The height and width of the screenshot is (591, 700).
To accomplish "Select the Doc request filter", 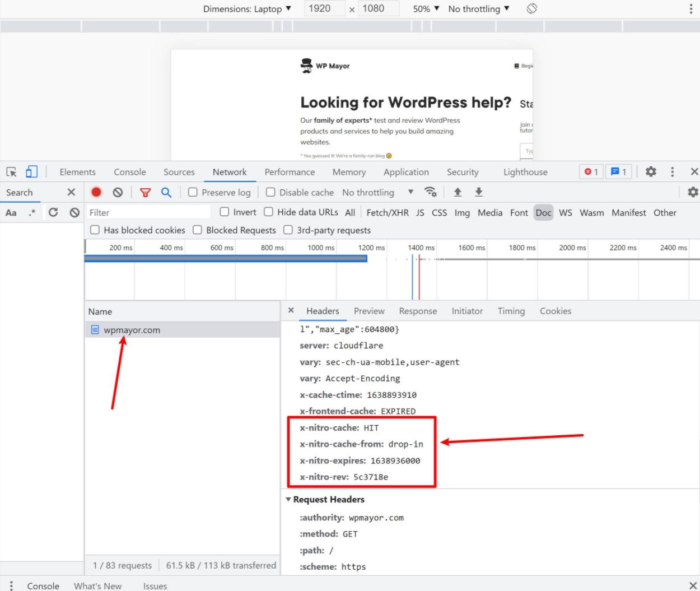I will pos(543,212).
